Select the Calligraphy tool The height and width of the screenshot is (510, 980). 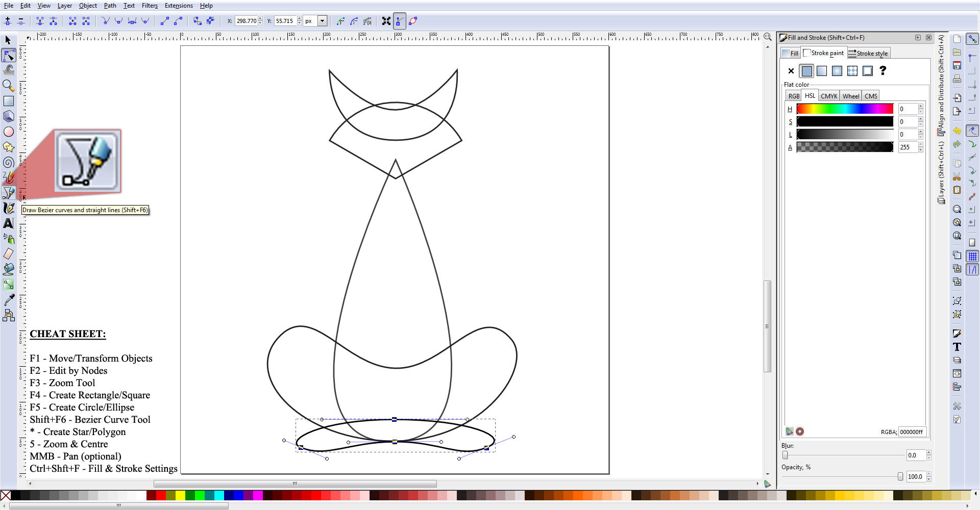click(9, 208)
